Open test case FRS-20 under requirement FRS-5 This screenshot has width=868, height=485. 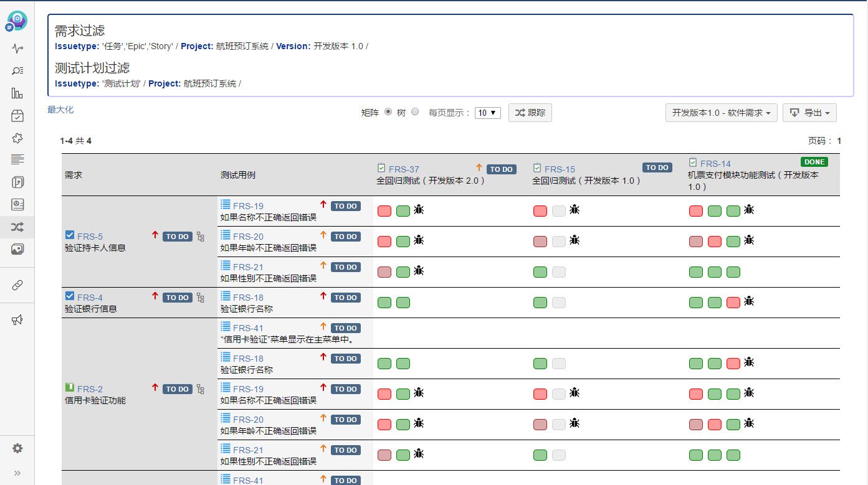(248, 237)
